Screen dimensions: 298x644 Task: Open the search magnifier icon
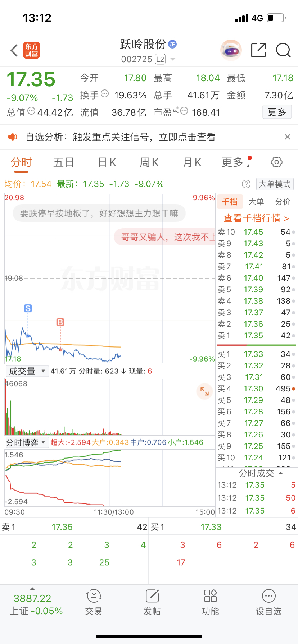[x=283, y=50]
